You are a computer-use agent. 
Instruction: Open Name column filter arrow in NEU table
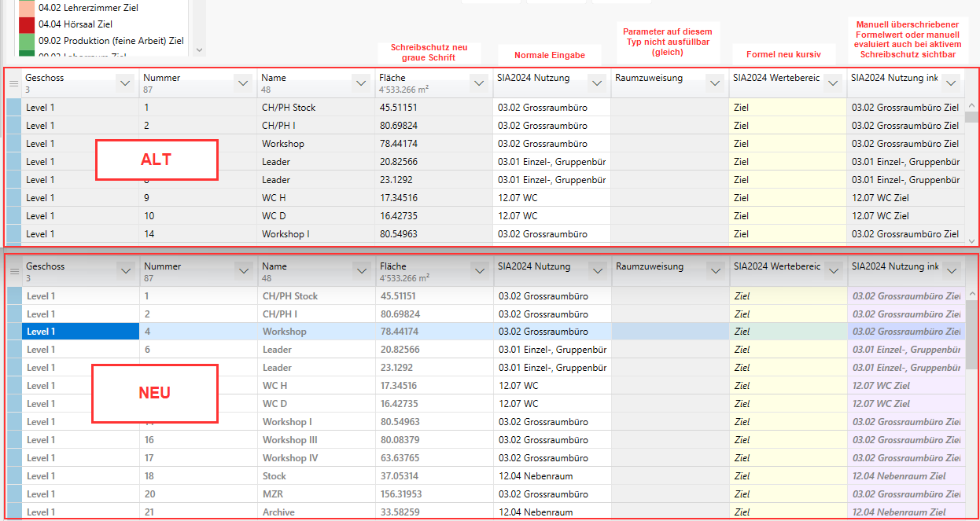[x=361, y=270]
